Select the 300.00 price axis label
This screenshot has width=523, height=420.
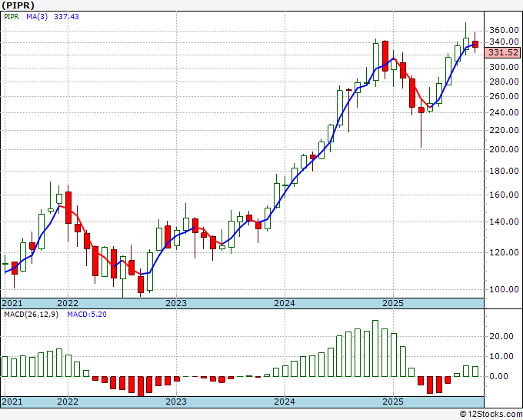504,68
